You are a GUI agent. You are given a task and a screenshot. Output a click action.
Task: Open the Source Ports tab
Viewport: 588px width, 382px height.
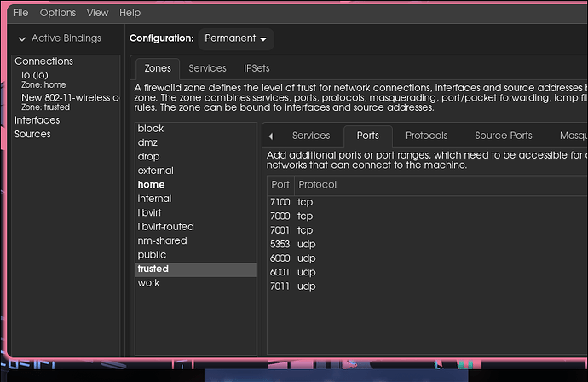coord(504,136)
